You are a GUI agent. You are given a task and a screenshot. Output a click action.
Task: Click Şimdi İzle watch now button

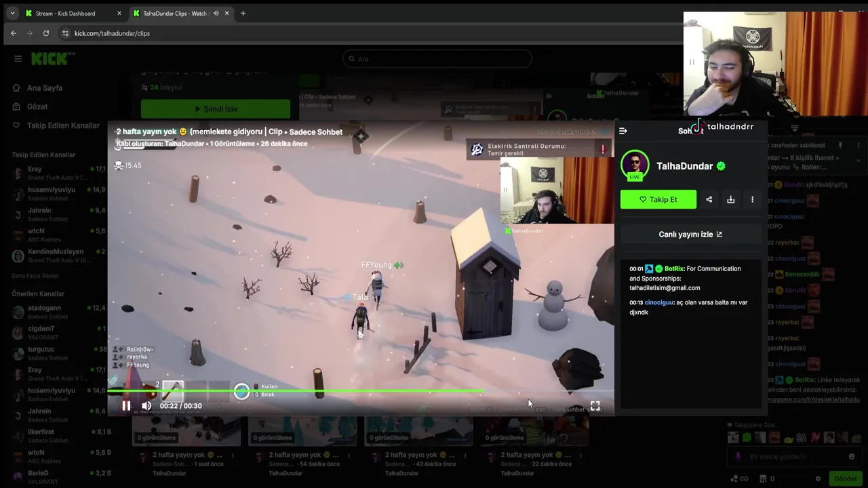(216, 109)
